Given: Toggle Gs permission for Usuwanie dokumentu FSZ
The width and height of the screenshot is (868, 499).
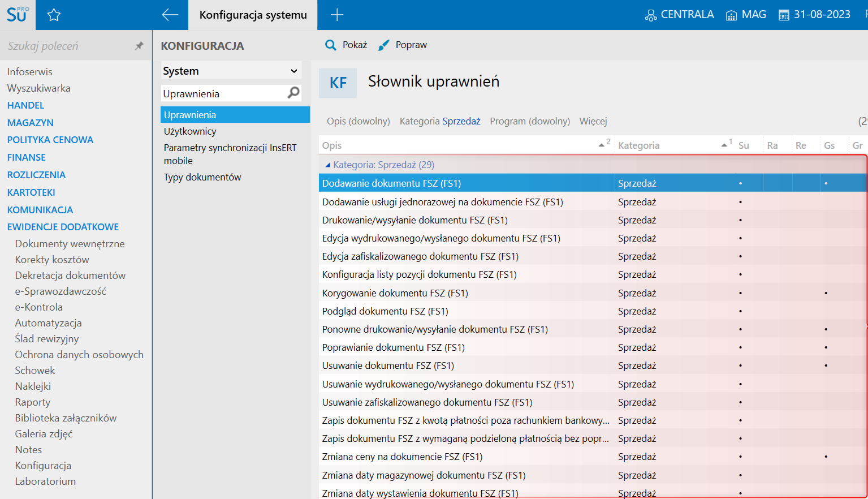Looking at the screenshot, I should tap(826, 365).
